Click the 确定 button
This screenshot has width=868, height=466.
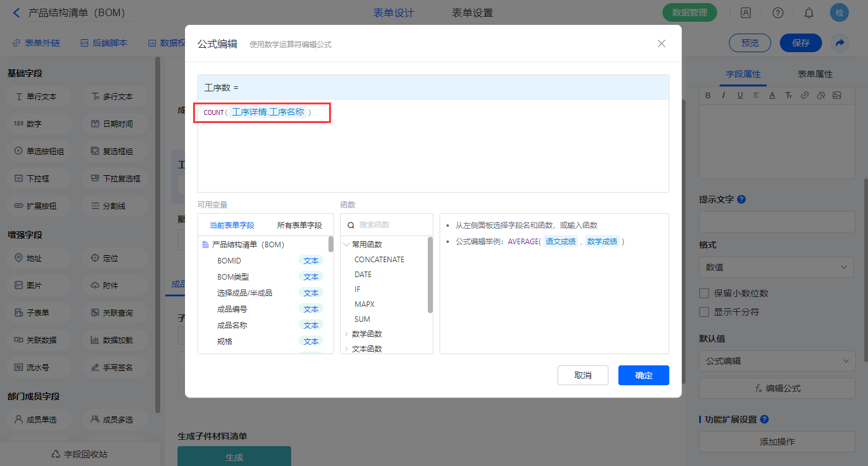pyautogui.click(x=643, y=375)
